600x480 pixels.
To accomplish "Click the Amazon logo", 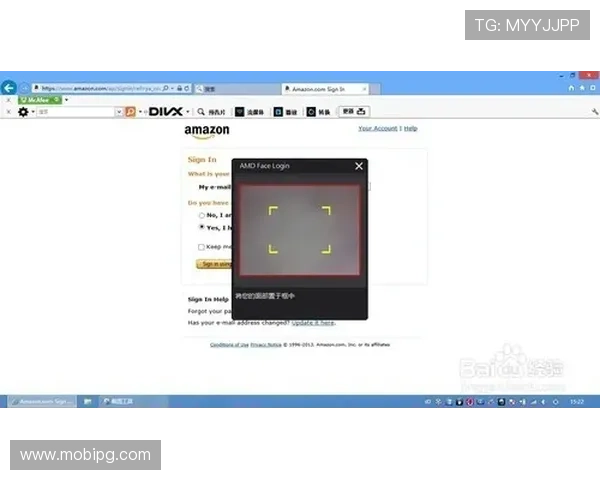I will tap(207, 131).
